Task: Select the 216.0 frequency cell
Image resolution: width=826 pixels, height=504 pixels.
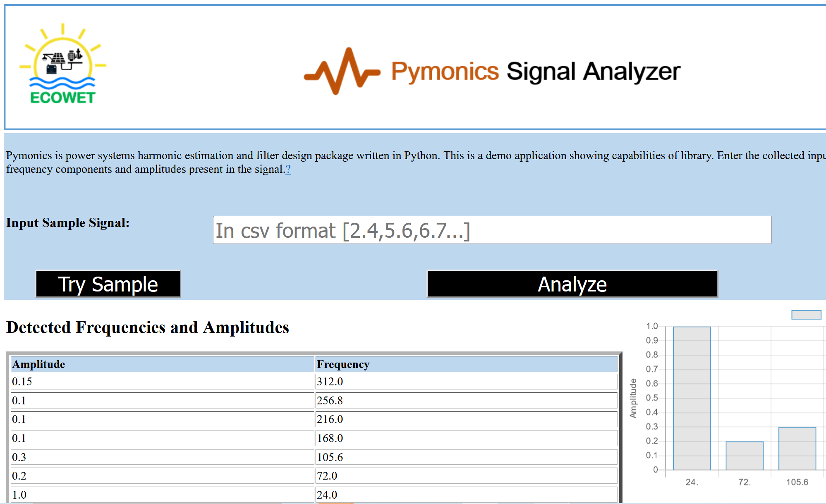Action: (x=466, y=419)
